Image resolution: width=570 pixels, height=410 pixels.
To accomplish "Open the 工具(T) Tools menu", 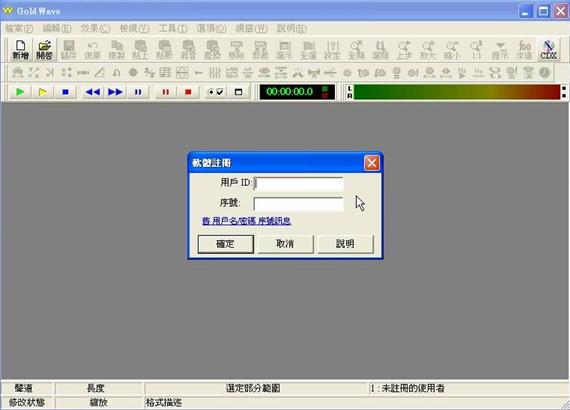I will point(173,28).
